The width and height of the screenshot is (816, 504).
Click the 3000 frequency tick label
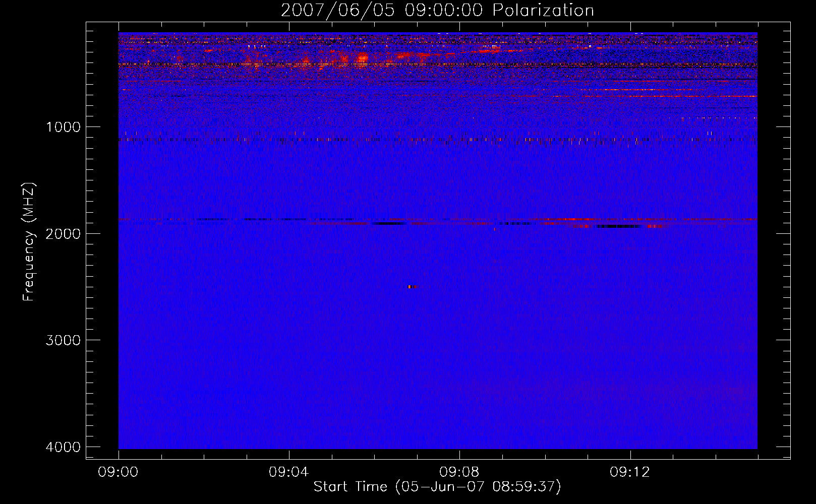pos(64,340)
